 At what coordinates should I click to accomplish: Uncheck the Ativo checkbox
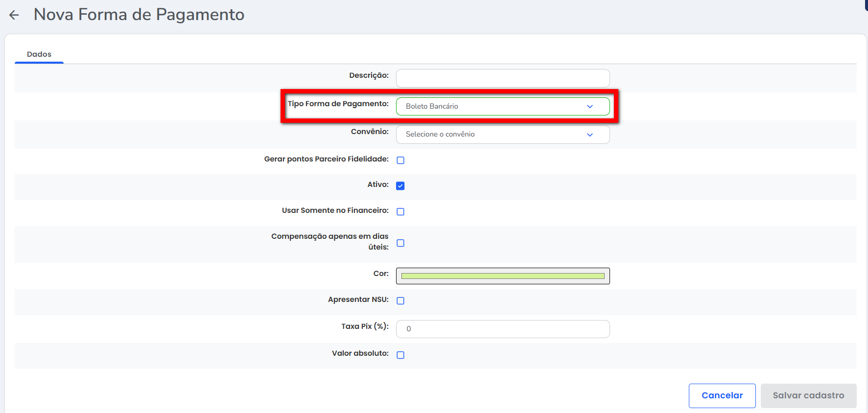click(400, 186)
